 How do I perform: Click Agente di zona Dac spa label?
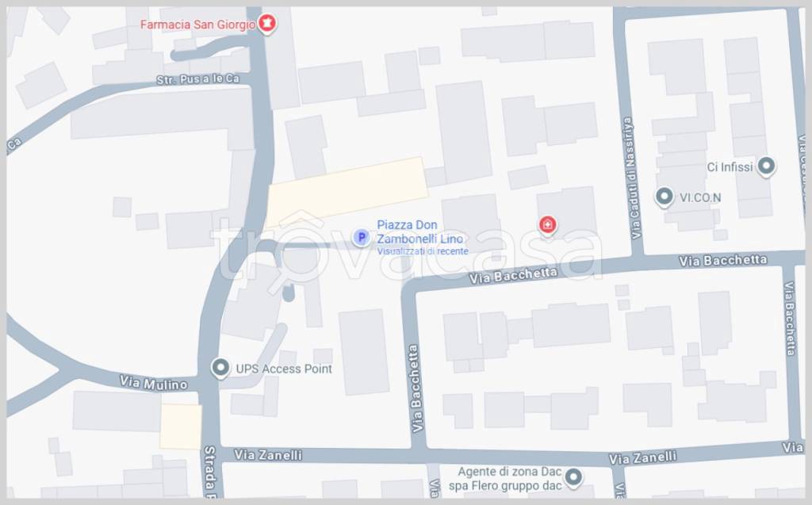coord(505,479)
